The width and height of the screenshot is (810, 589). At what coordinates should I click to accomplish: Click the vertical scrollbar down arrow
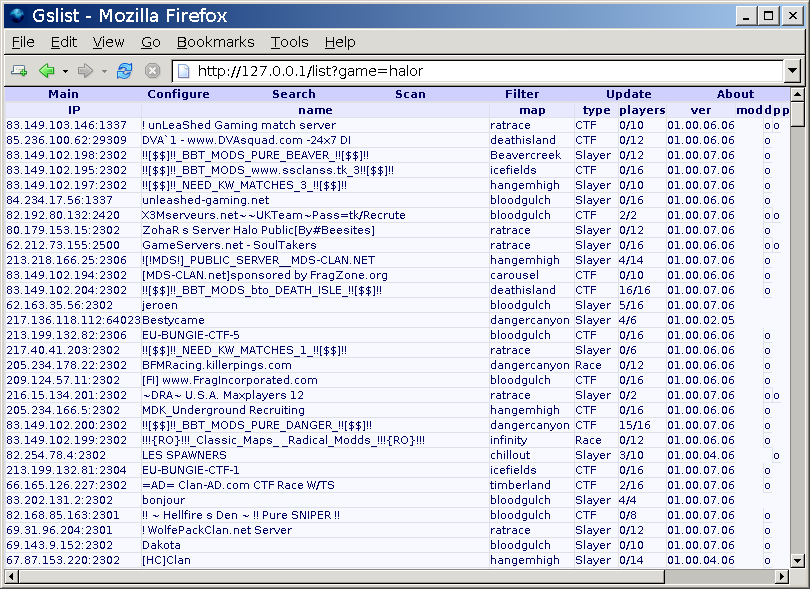797,558
